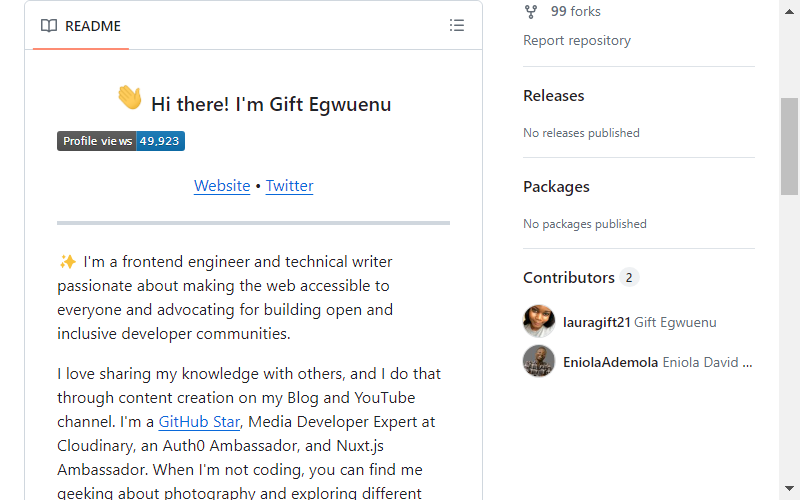
Task: Click the Profile views 49,923 badge
Action: [x=121, y=141]
